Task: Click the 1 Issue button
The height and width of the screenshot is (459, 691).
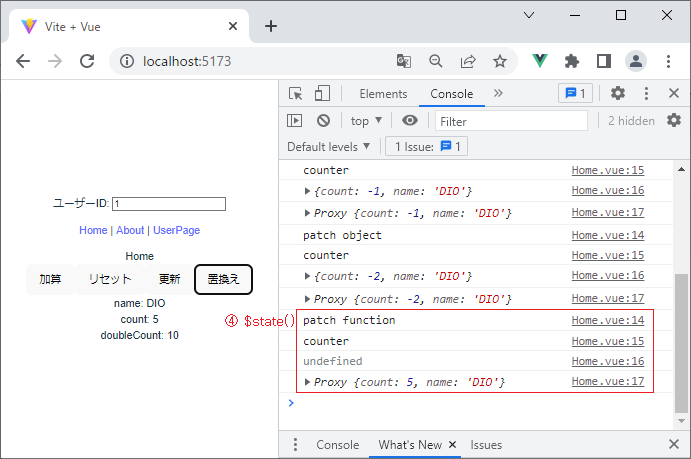Action: pyautogui.click(x=427, y=146)
